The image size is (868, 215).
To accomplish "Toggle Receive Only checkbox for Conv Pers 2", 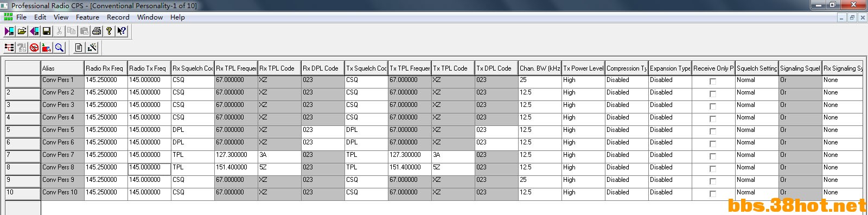I will tap(713, 94).
